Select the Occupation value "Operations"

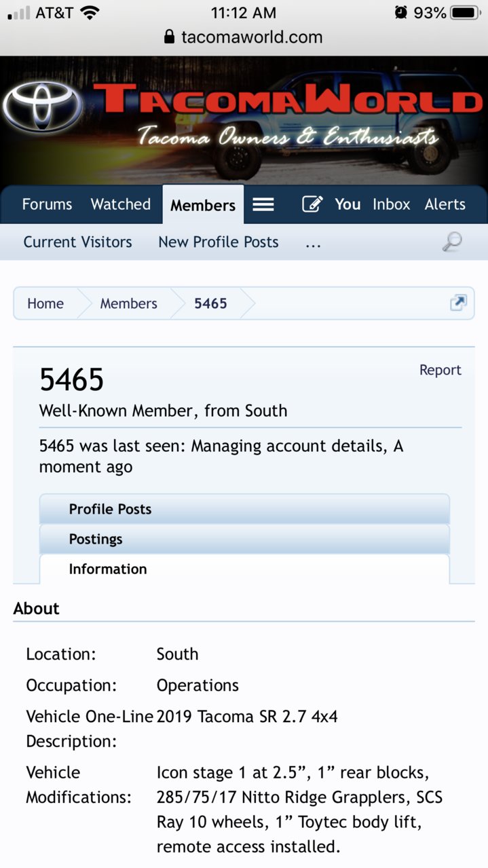pyautogui.click(x=198, y=685)
